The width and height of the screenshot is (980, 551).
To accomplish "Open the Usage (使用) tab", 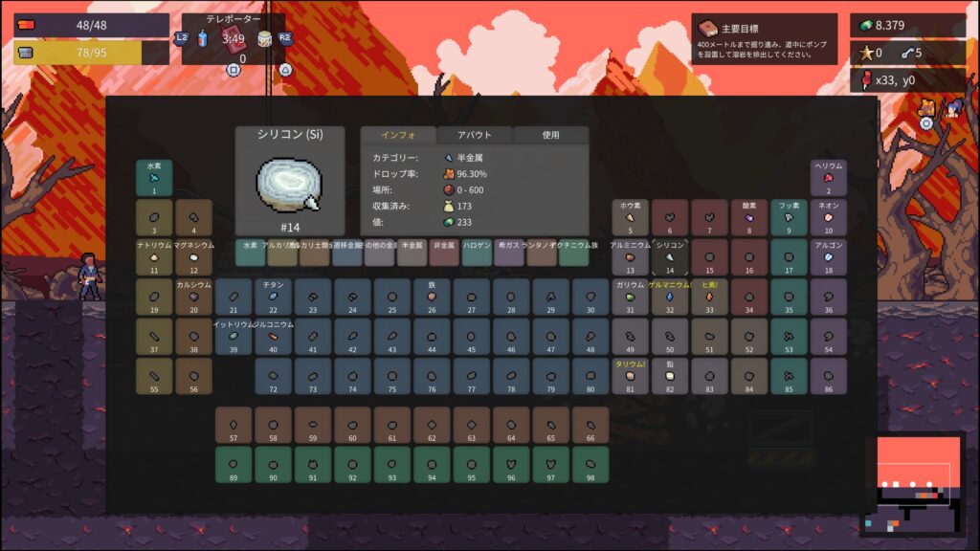I will pos(550,135).
